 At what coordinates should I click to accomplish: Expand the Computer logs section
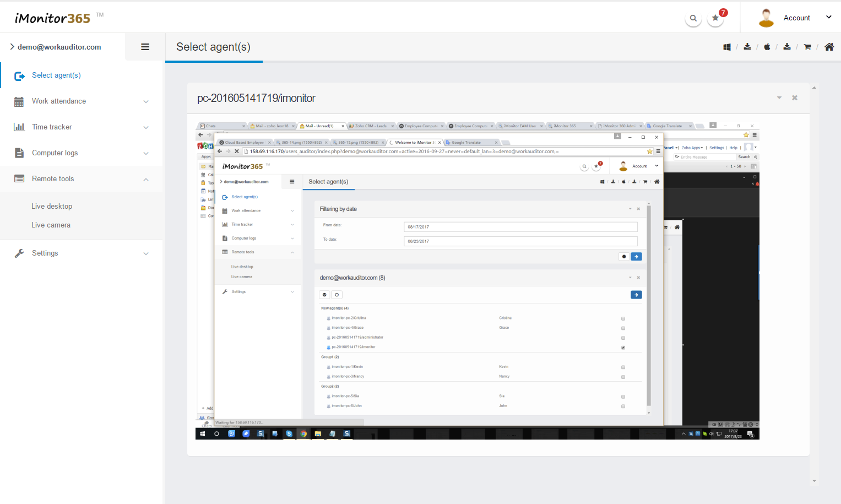click(55, 153)
